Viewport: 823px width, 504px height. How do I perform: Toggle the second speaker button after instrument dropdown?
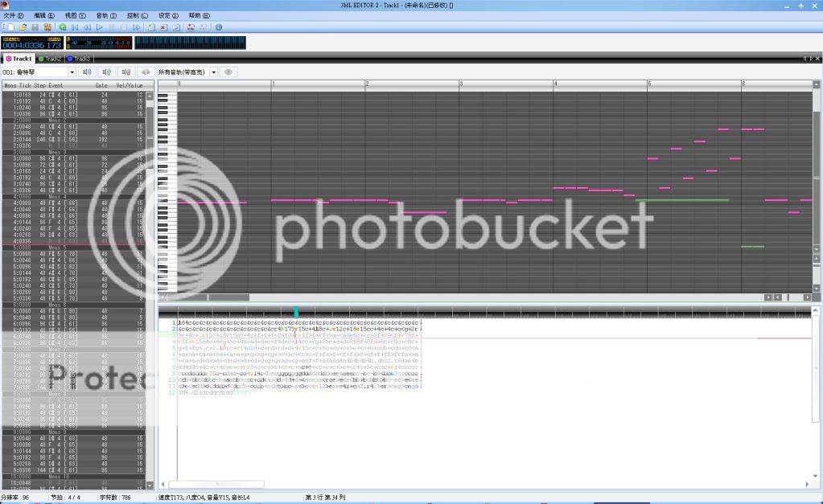click(x=106, y=72)
